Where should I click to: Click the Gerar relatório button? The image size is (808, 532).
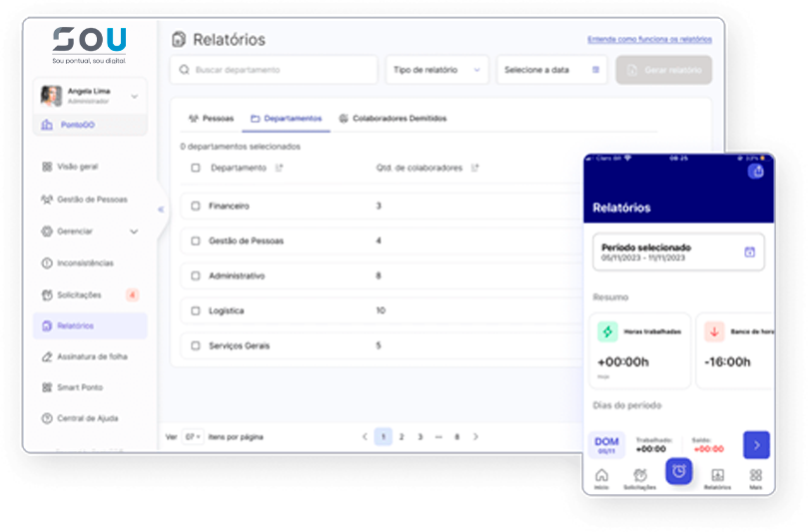664,70
